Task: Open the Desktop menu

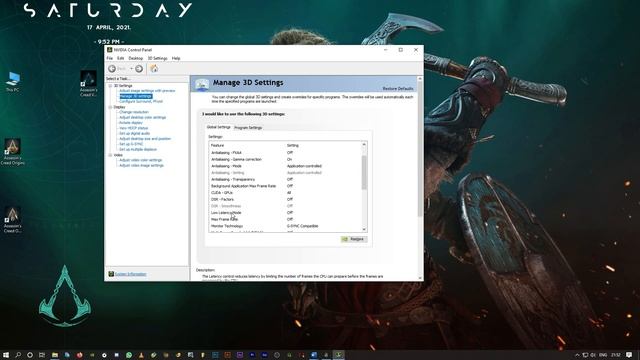Action: coord(136,58)
